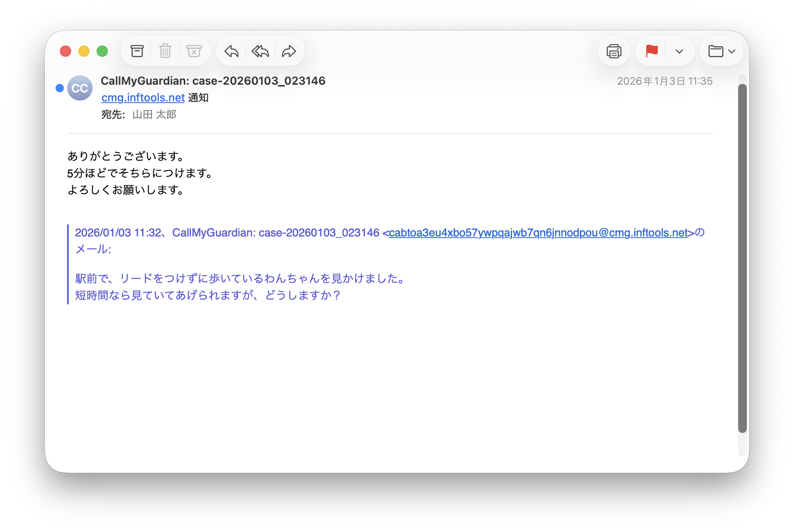
Task: Open the quoted cabtoa3eu4xbo57 email address link
Action: tap(538, 232)
